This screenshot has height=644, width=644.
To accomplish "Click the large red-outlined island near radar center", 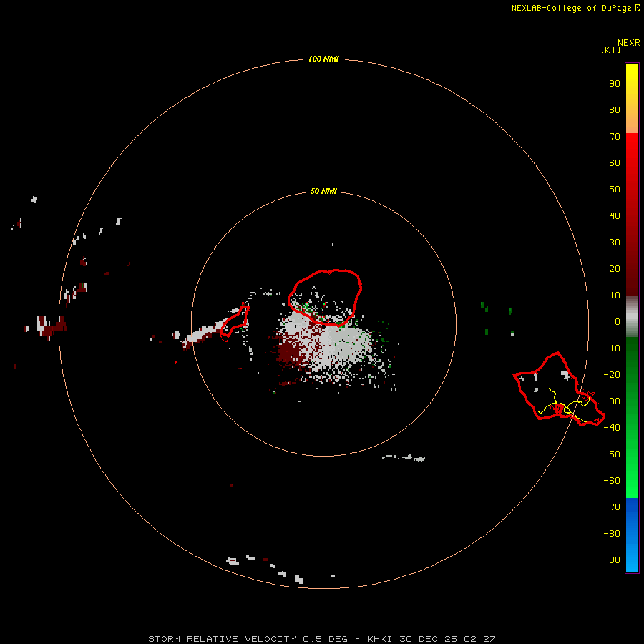I will (x=326, y=297).
